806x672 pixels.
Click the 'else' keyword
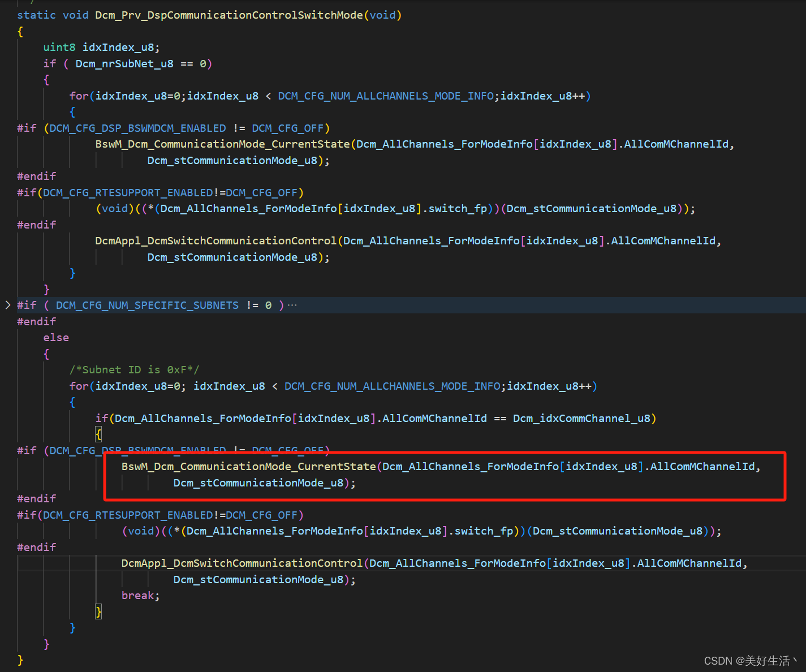(56, 338)
